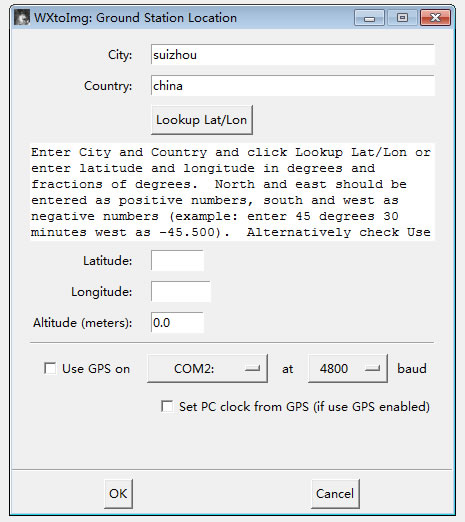
Task: Open the 4800 baud rate dropdown
Action: [x=348, y=369]
